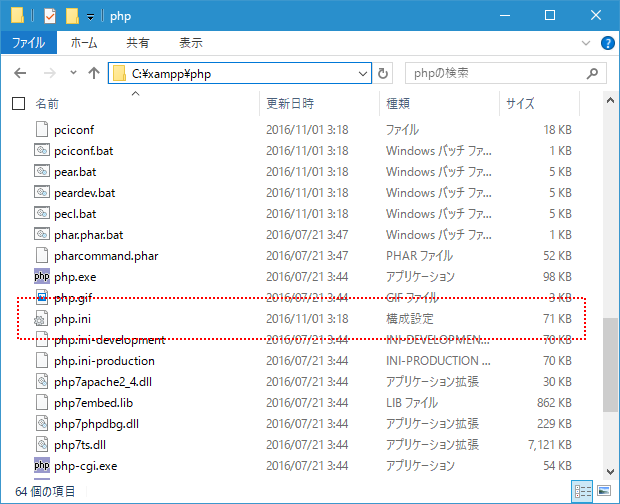620x504 pixels.
Task: Select the file name pciconf.bat
Action: tap(83, 151)
